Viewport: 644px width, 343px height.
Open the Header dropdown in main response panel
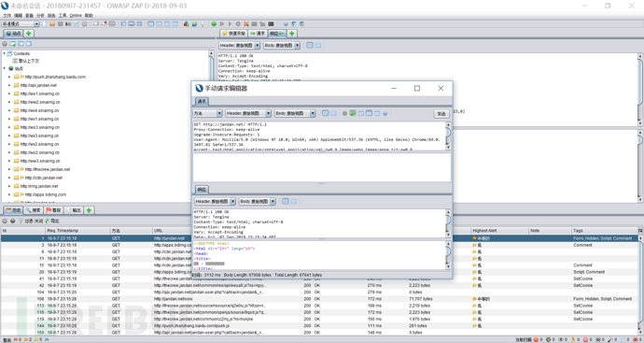tap(240, 45)
